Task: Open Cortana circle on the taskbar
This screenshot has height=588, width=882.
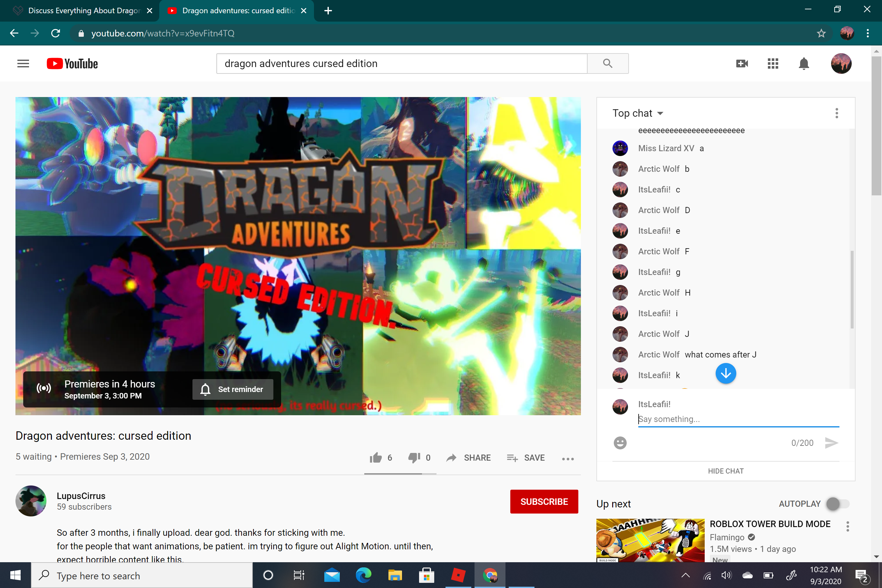Action: 268,575
